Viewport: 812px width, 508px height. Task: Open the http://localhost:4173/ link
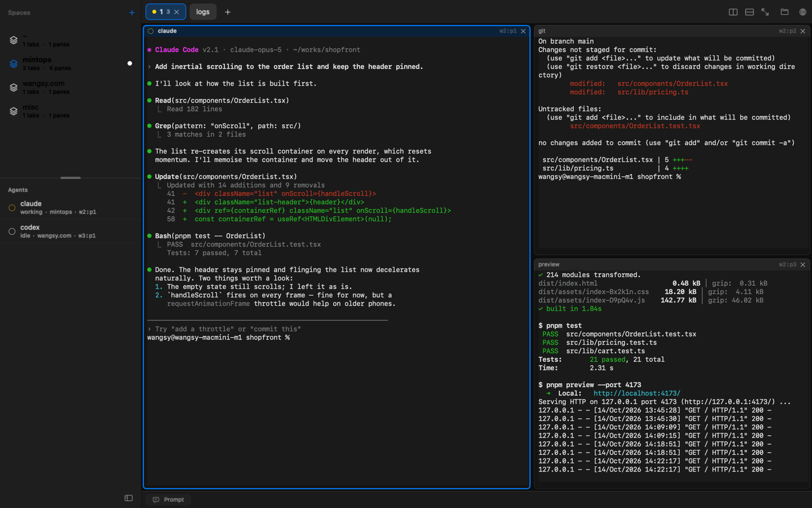(637, 393)
